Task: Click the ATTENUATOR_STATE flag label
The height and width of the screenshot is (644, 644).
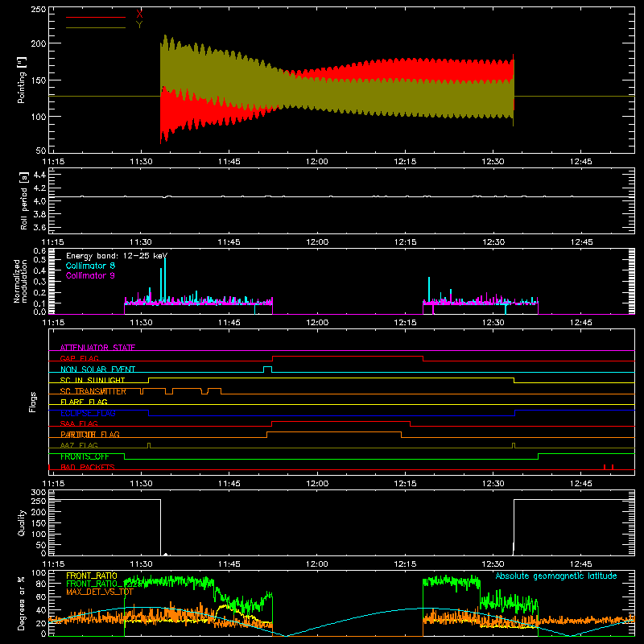Action: [97, 348]
